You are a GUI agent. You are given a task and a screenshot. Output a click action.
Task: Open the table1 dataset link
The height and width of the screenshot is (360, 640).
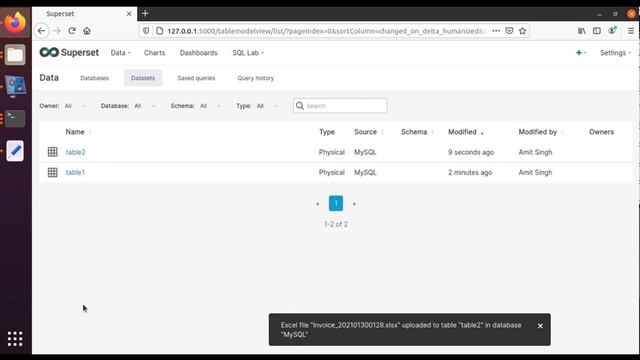pos(75,172)
